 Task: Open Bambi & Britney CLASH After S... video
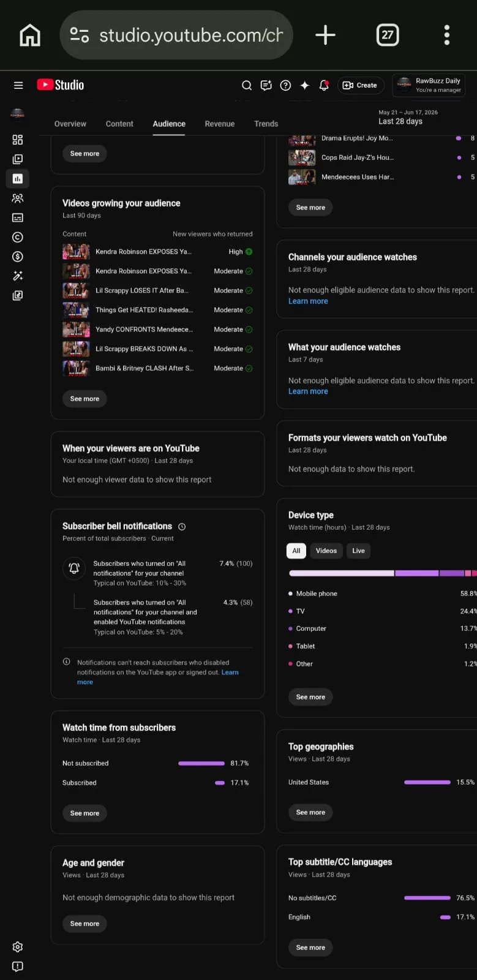157,368
